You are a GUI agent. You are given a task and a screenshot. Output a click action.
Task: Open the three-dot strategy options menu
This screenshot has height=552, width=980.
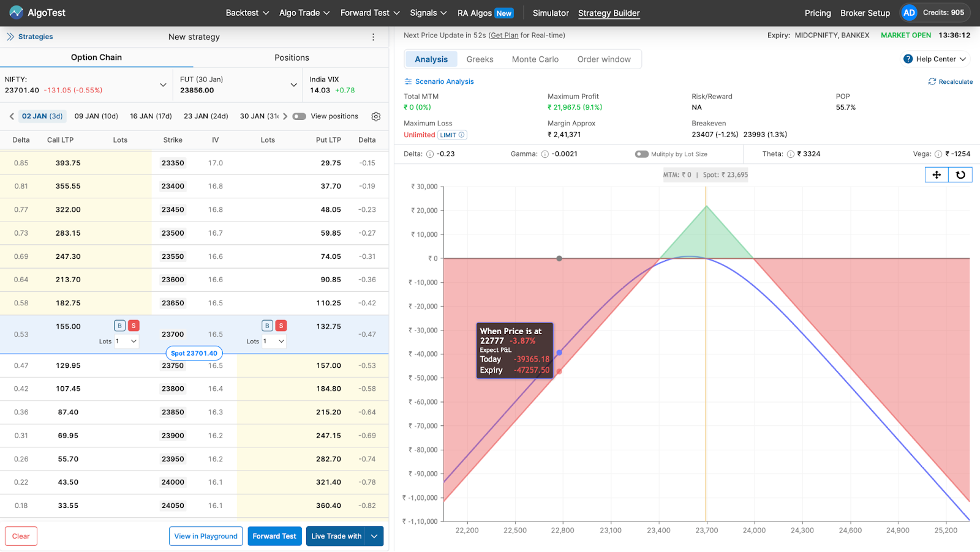pos(373,37)
